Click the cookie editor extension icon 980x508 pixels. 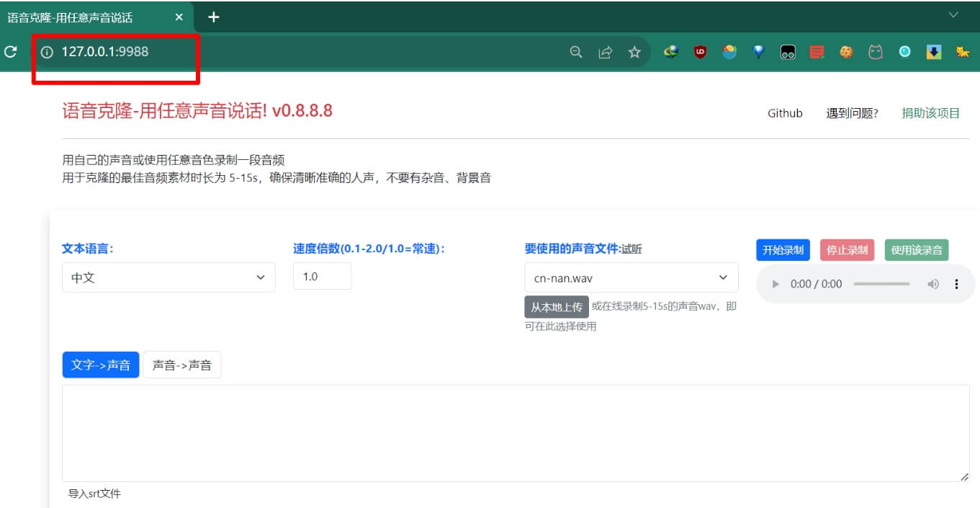coord(846,51)
